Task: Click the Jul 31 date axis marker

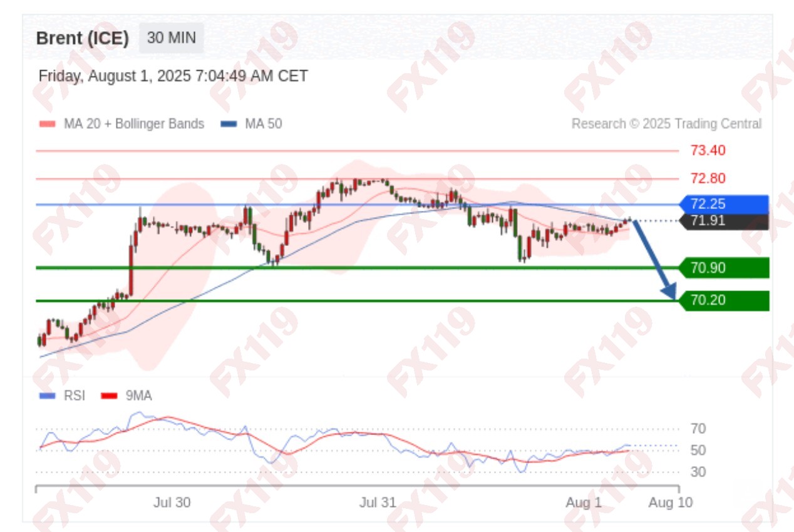Action: click(378, 503)
